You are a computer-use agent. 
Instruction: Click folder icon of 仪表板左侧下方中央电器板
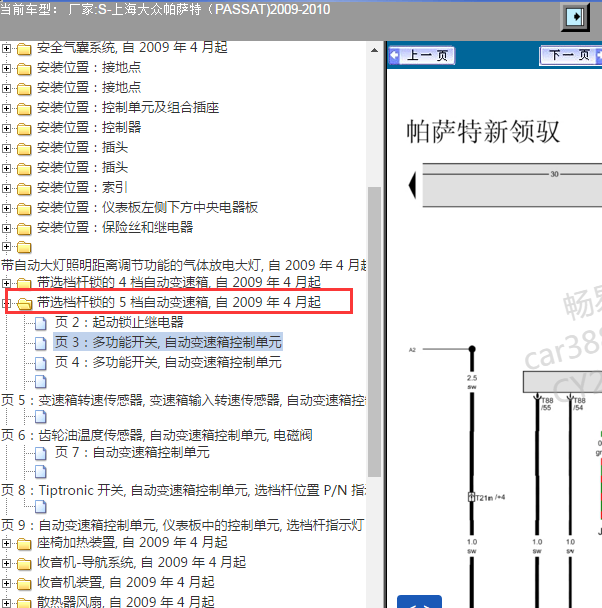click(x=24, y=209)
